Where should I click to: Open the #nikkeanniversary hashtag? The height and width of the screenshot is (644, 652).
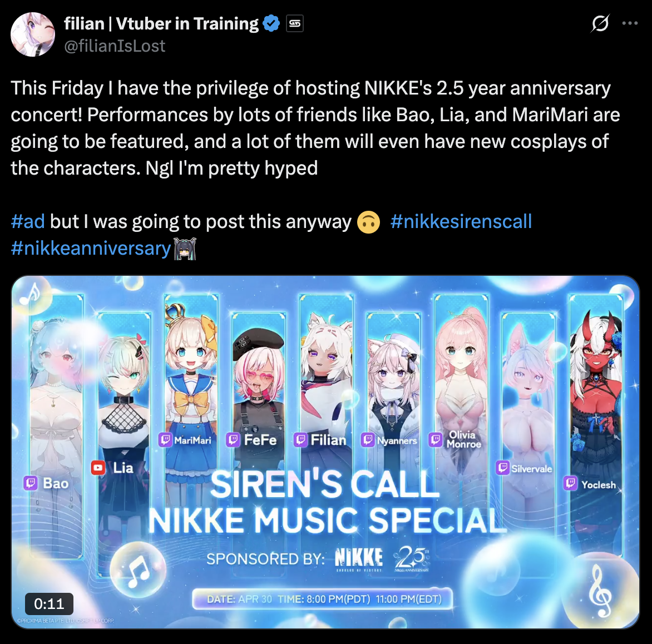[x=91, y=248]
